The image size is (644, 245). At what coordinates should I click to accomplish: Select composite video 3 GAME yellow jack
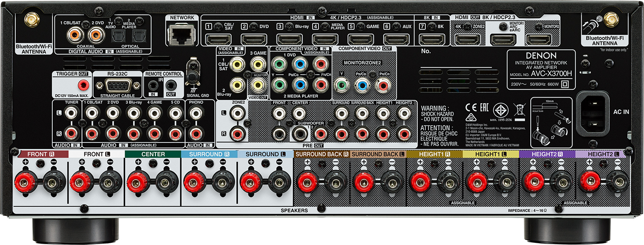259,65
